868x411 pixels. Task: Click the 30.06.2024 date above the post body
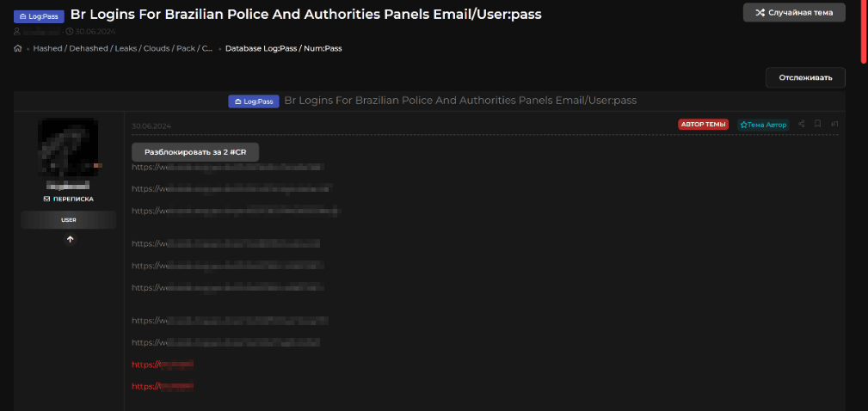point(151,126)
